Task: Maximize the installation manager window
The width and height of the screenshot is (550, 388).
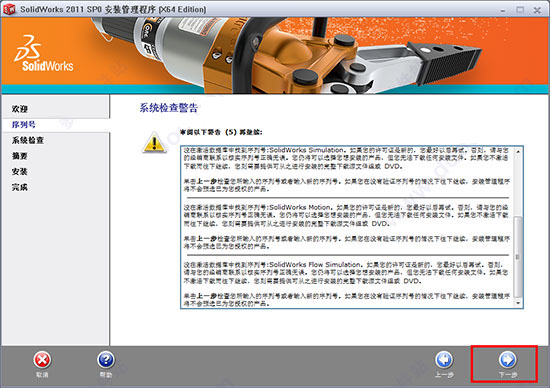Action: coord(520,10)
